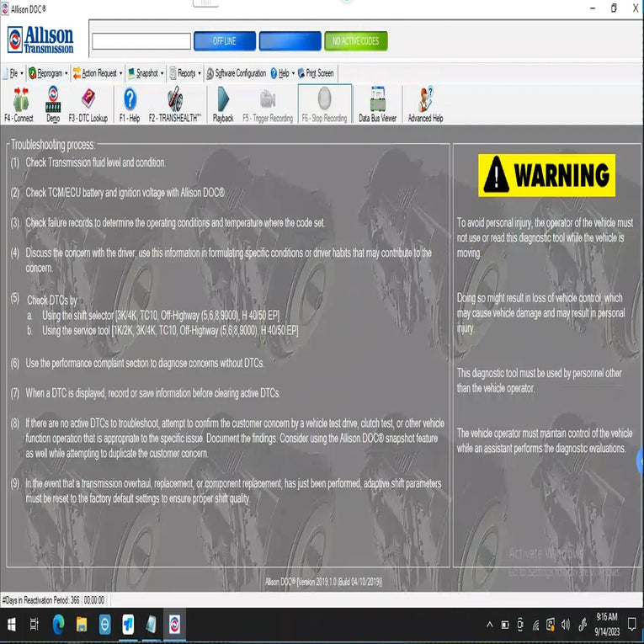This screenshot has height=644, width=644.
Task: Open the Reports menu
Action: click(x=185, y=73)
